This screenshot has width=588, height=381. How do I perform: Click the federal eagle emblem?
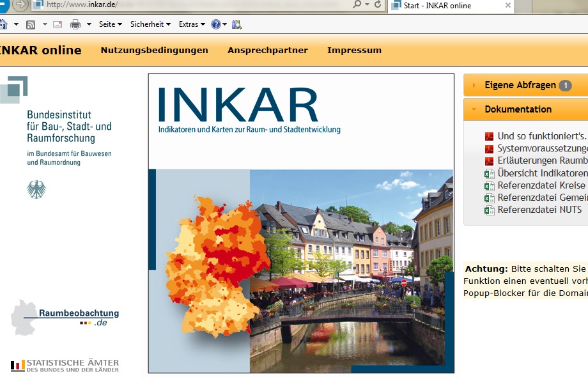36,189
